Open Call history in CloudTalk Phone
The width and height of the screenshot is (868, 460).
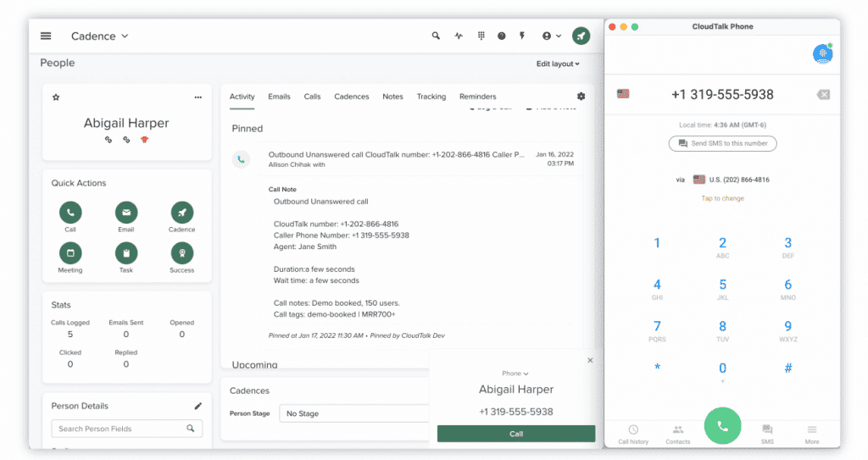pos(633,435)
